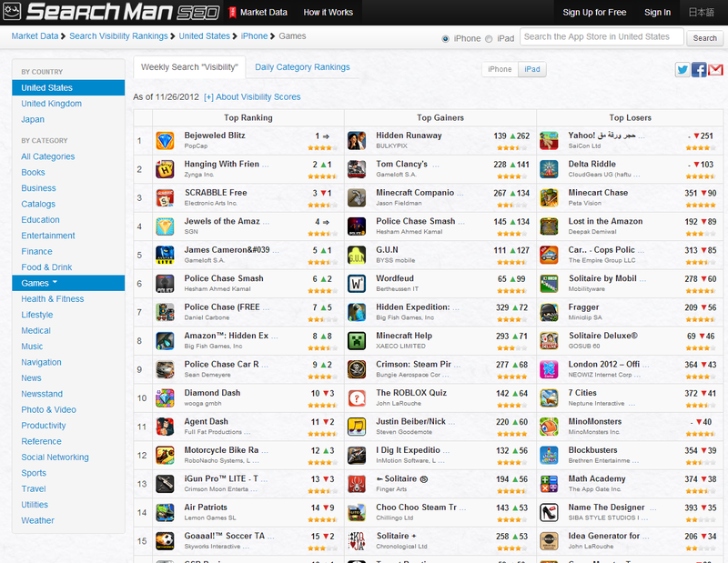Screen dimensions: 728x563
Task: Open the Diamond Dash app icon
Action: click(x=165, y=398)
